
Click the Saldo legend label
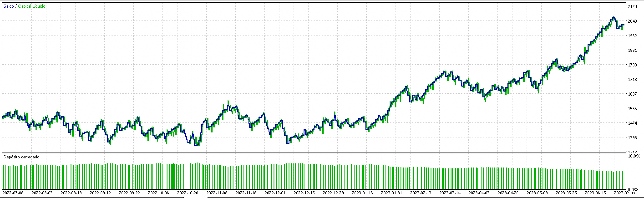click(8, 6)
